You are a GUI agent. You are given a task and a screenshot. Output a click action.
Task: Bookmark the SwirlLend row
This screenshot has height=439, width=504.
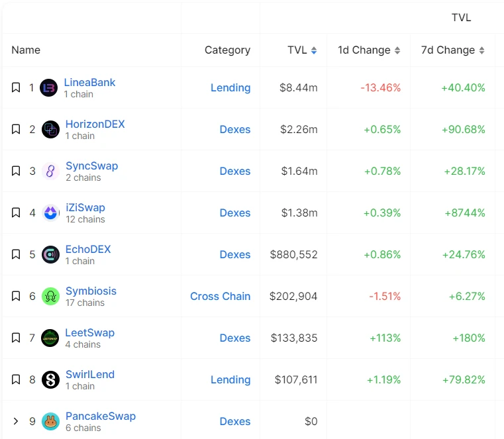click(x=16, y=379)
